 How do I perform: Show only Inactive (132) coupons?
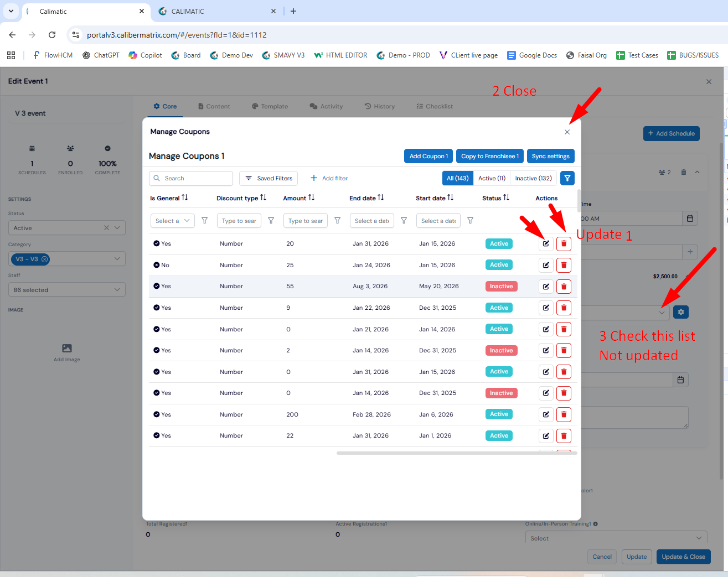[x=533, y=178]
